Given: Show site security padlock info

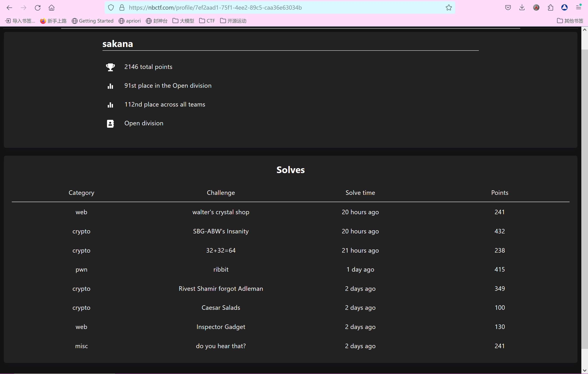Looking at the screenshot, I should [122, 8].
